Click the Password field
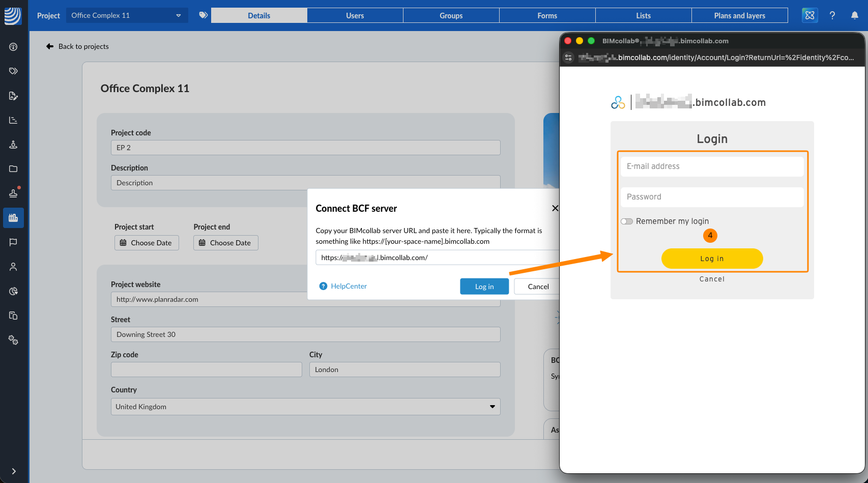The width and height of the screenshot is (868, 483). coord(712,197)
